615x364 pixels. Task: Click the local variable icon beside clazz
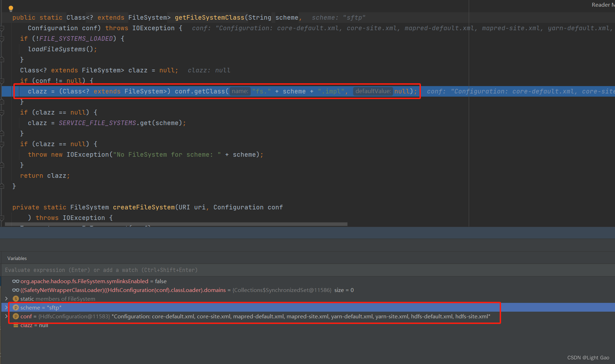15,326
